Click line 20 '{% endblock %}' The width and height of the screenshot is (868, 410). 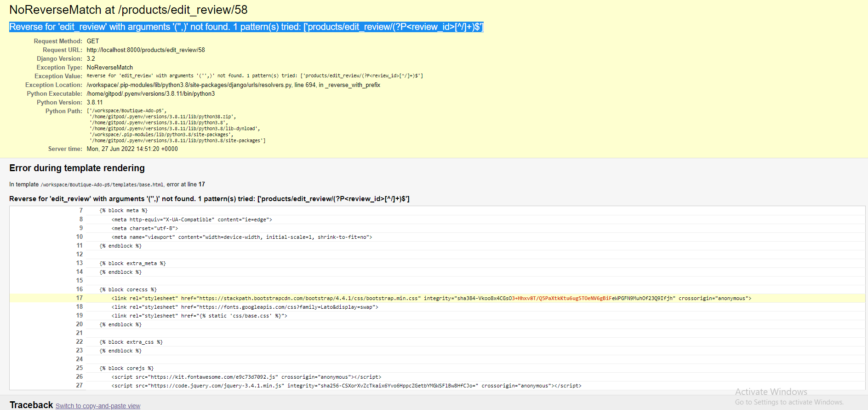120,324
